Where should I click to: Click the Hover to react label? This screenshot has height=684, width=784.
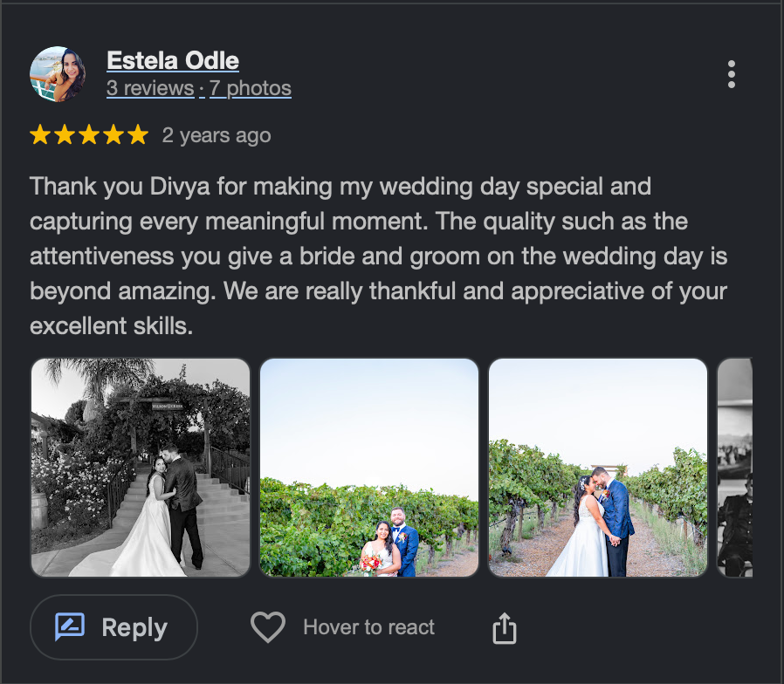pyautogui.click(x=369, y=627)
